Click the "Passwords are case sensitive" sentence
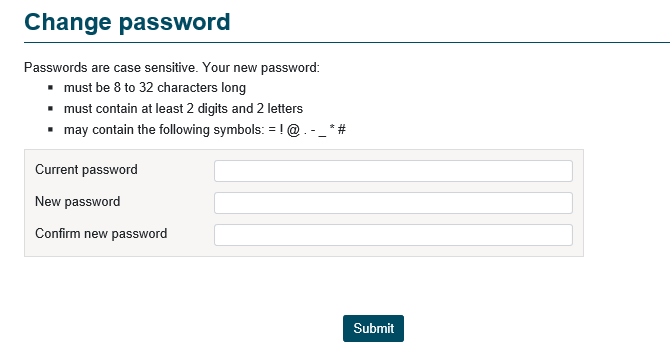Image resolution: width=670 pixels, height=360 pixels. click(x=111, y=67)
